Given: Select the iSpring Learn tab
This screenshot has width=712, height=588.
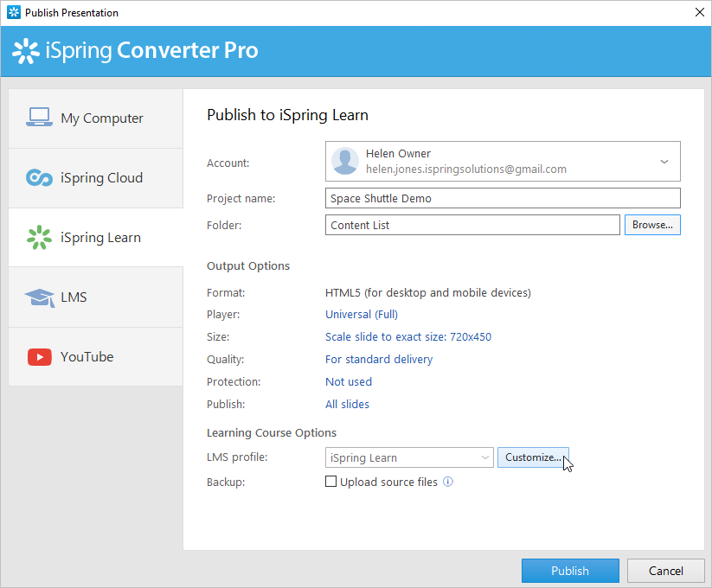Looking at the screenshot, I should coord(96,238).
